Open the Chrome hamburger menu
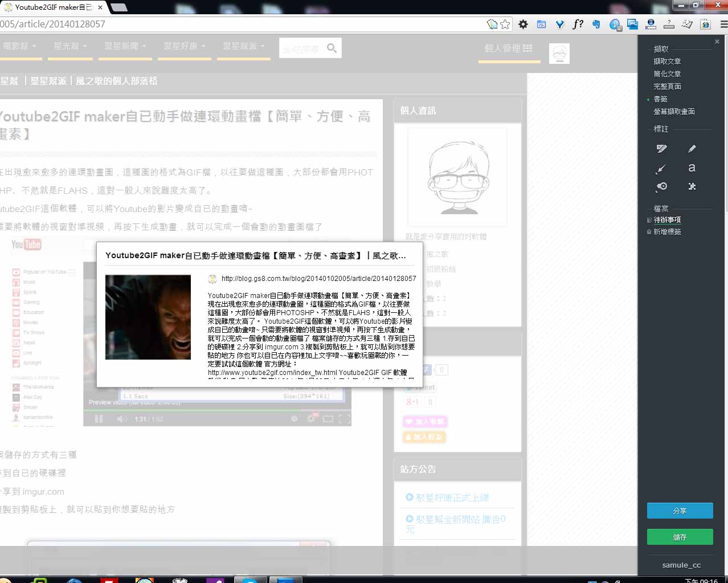This screenshot has width=728, height=583. [x=723, y=24]
